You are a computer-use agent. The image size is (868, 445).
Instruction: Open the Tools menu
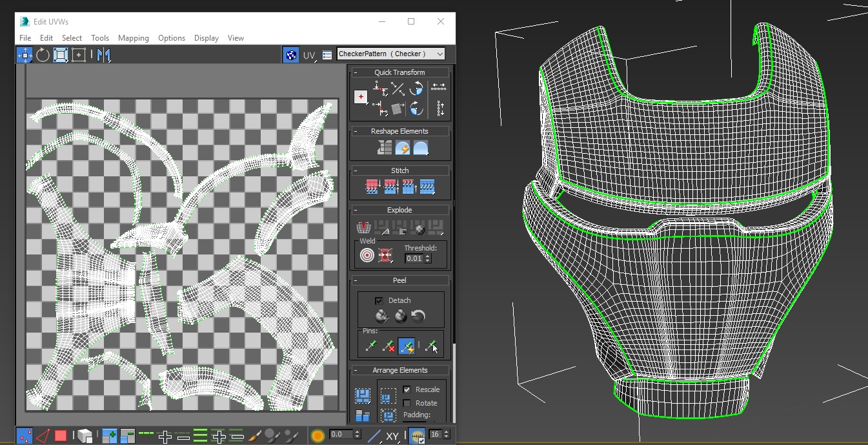point(100,38)
